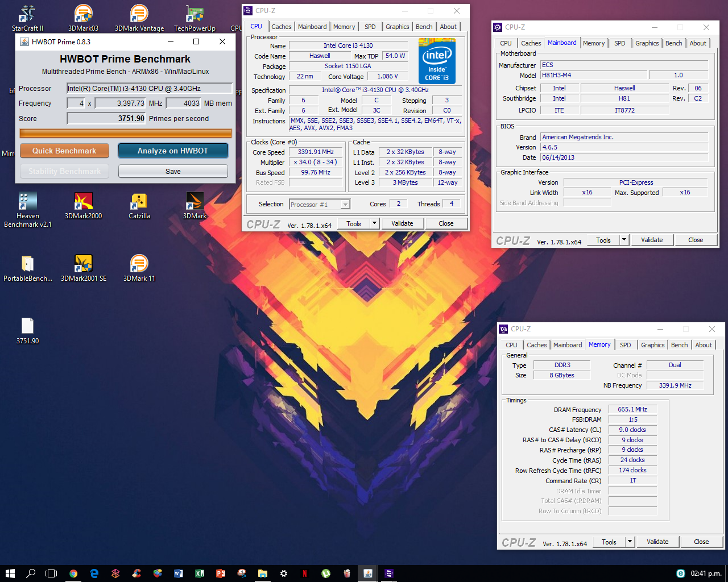Open uTorrent from the taskbar
Screen dimensions: 728x582
pyautogui.click(x=326, y=573)
